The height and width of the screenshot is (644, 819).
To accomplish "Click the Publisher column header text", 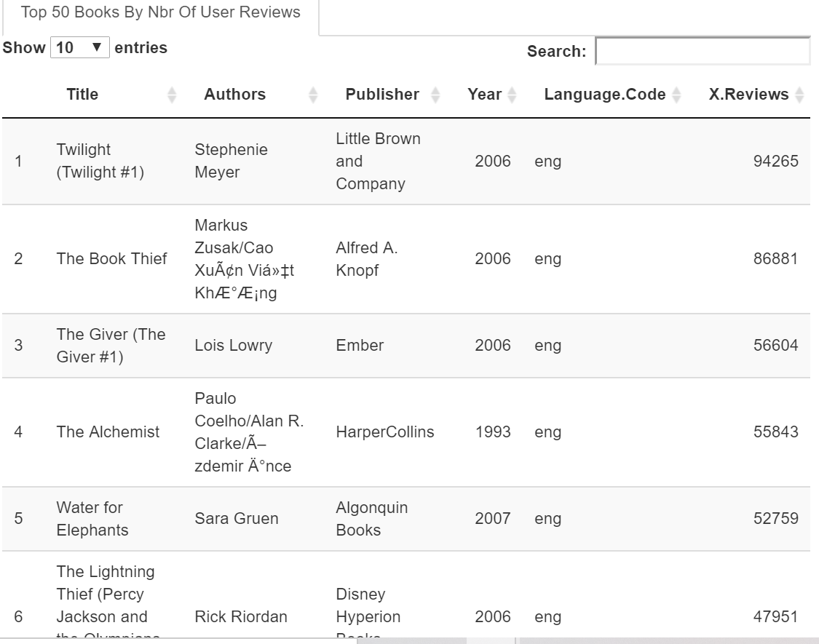I will click(x=382, y=95).
